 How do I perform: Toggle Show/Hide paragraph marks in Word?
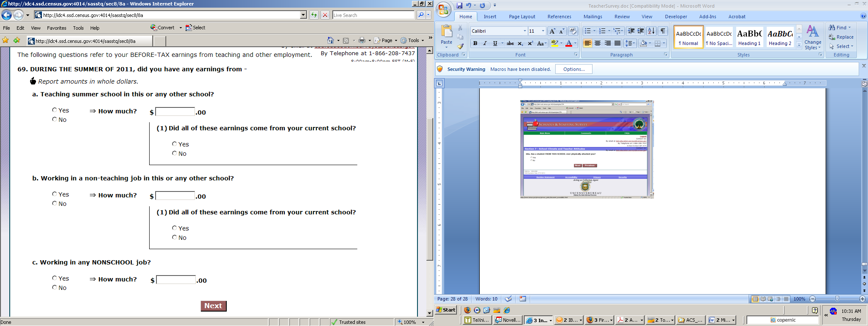click(x=663, y=31)
